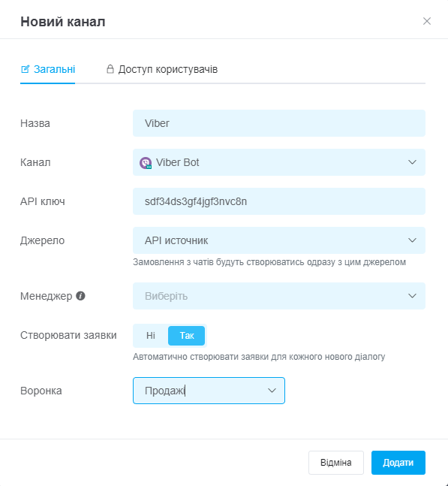Switch to Доступ користувачів tab
Image resolution: width=448 pixels, height=486 pixels.
(x=162, y=69)
